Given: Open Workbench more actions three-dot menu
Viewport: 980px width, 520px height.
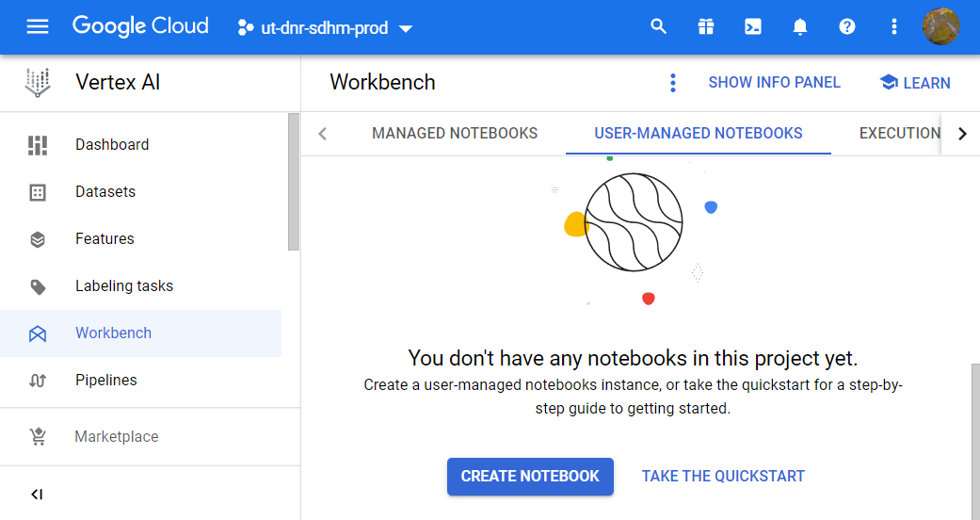Looking at the screenshot, I should coord(672,83).
